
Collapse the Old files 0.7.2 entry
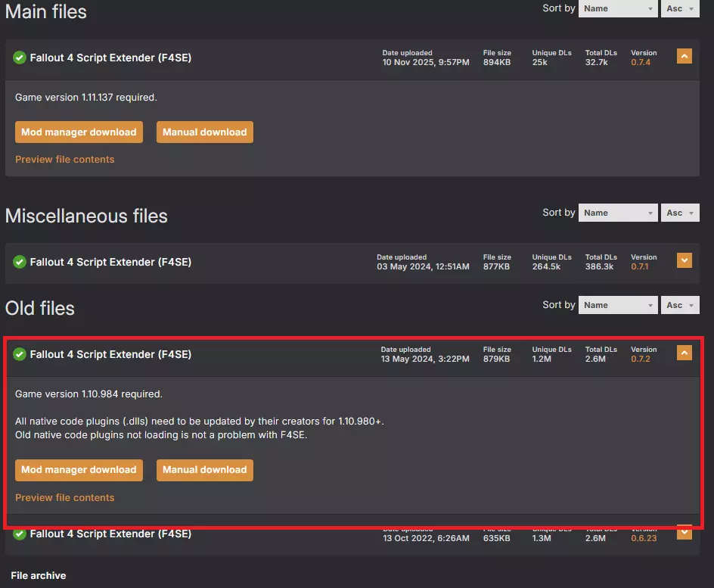click(684, 353)
